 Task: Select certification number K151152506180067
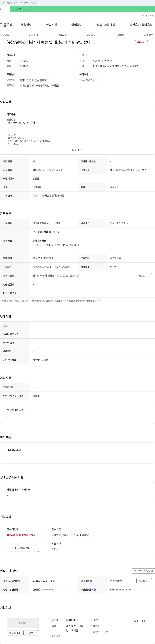(x=121, y=589)
